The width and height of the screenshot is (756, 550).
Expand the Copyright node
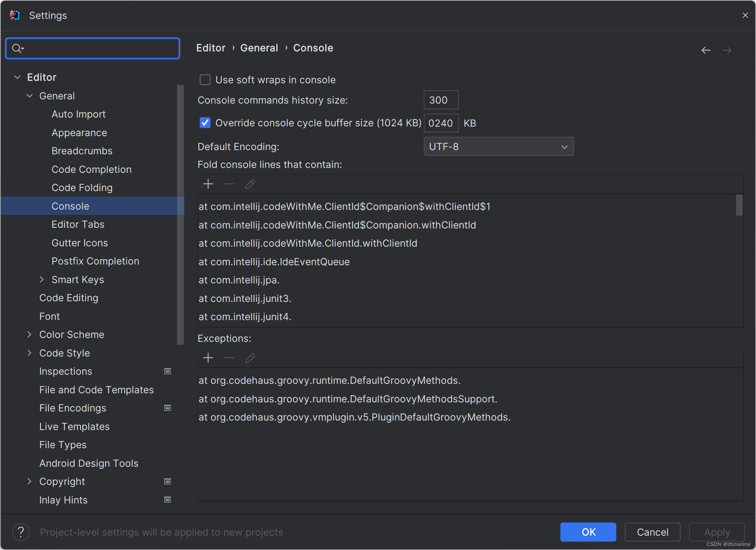point(30,481)
